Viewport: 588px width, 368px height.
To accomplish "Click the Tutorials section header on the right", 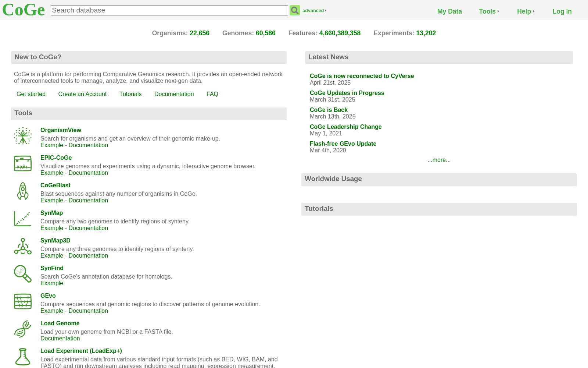I will 439,209.
